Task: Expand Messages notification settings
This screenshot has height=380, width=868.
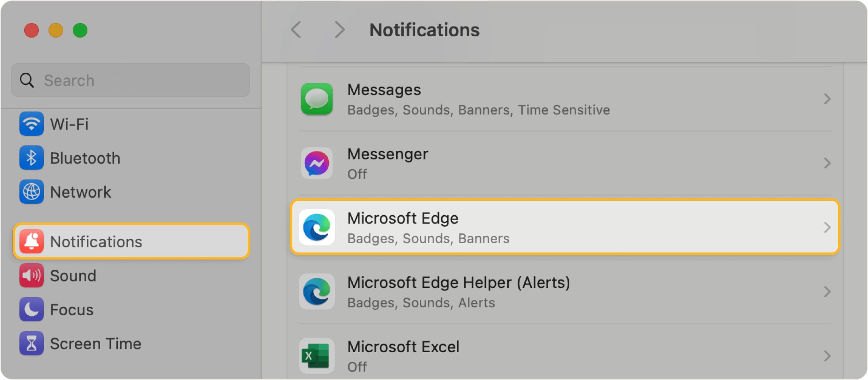Action: click(827, 99)
